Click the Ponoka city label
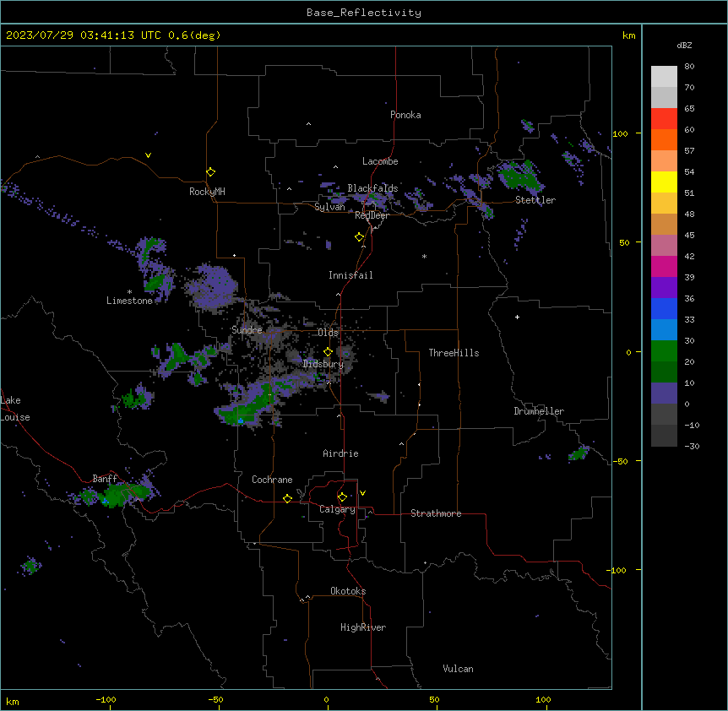Image resolution: width=728 pixels, height=711 pixels. point(405,115)
